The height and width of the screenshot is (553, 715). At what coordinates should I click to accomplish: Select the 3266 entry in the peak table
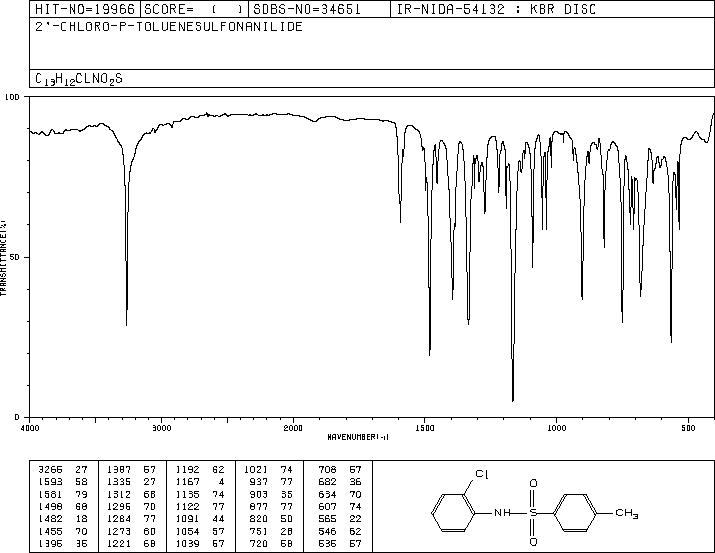[50, 470]
